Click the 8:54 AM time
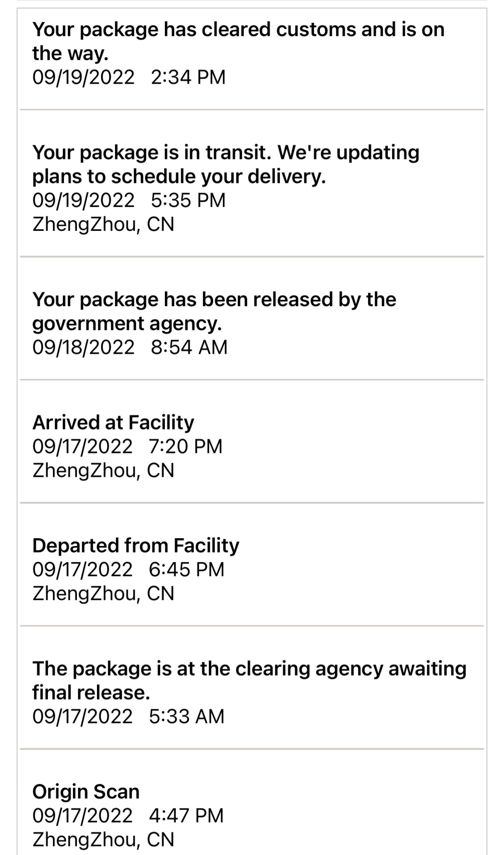504x855 pixels. [189, 347]
